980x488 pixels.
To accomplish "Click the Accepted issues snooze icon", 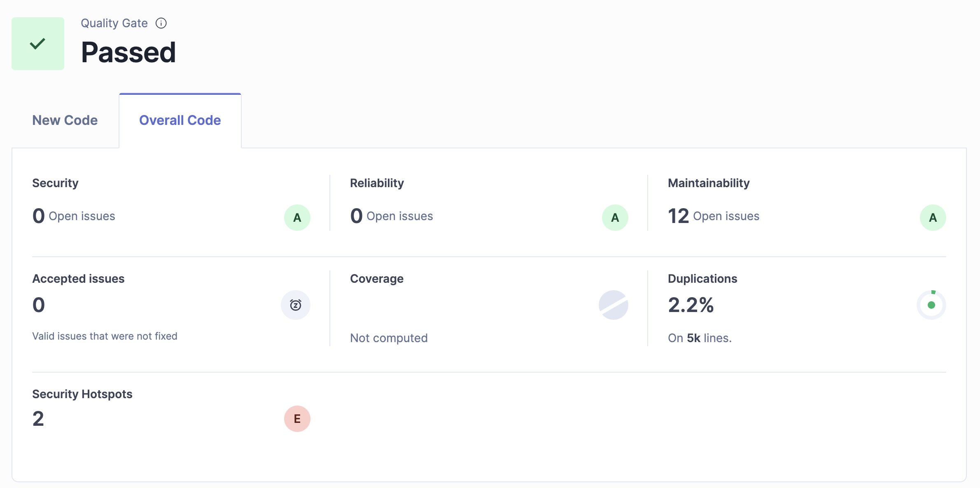I will (x=295, y=305).
